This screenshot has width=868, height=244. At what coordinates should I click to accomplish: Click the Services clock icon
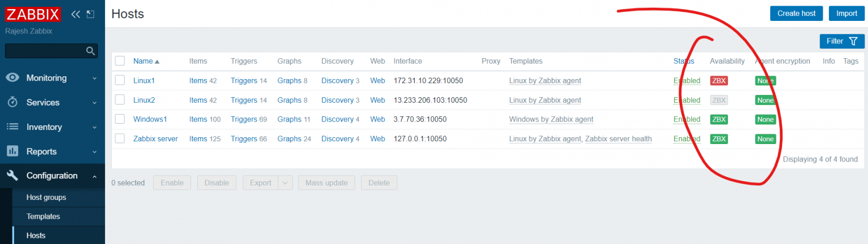tap(12, 102)
